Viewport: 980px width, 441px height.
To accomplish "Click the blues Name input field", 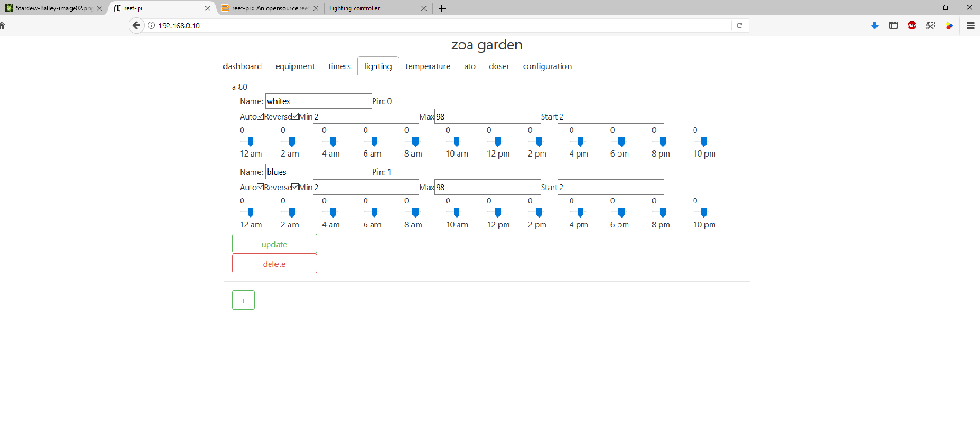I will 319,172.
